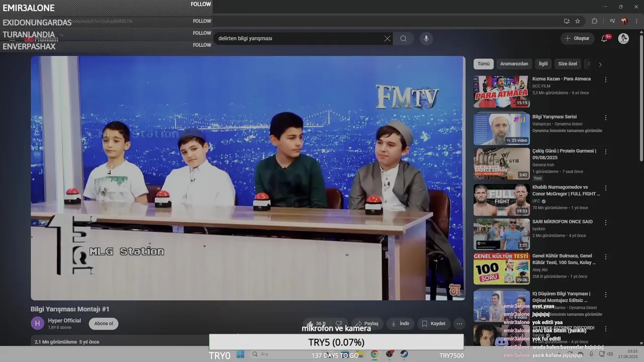Click the install app icon in address bar
Image resolution: width=644 pixels, height=362 pixels.
click(567, 21)
